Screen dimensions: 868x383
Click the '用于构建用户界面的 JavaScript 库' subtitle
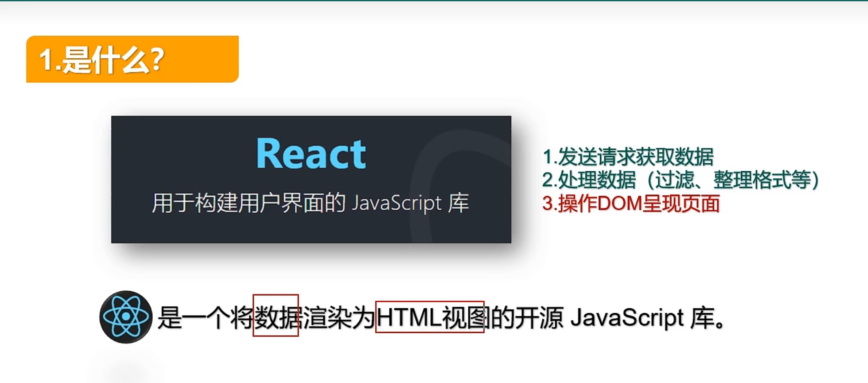point(310,203)
